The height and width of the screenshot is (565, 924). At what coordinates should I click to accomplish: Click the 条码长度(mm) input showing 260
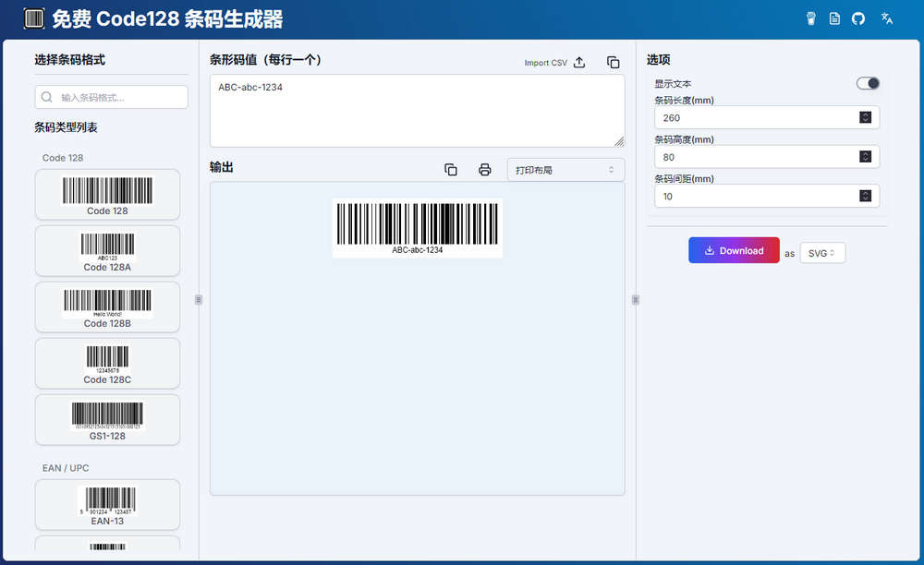tap(767, 118)
